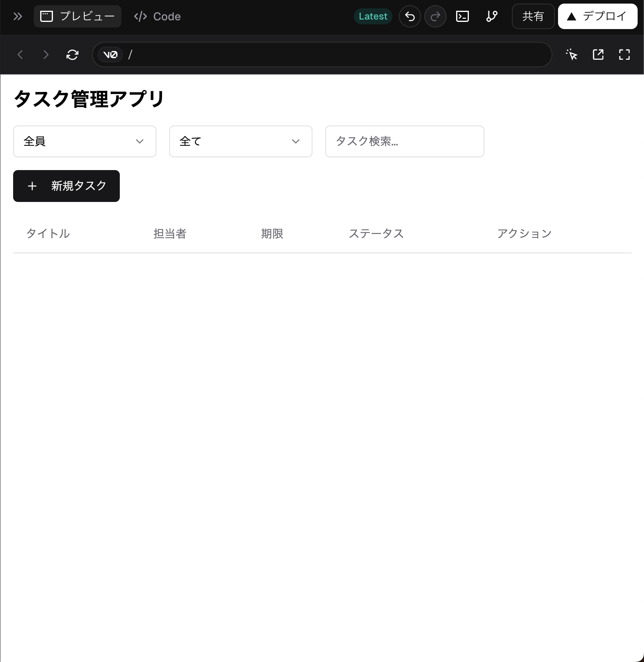Screen dimensions: 644x662
Task: Click the 新規タスク button
Action: [66, 186]
